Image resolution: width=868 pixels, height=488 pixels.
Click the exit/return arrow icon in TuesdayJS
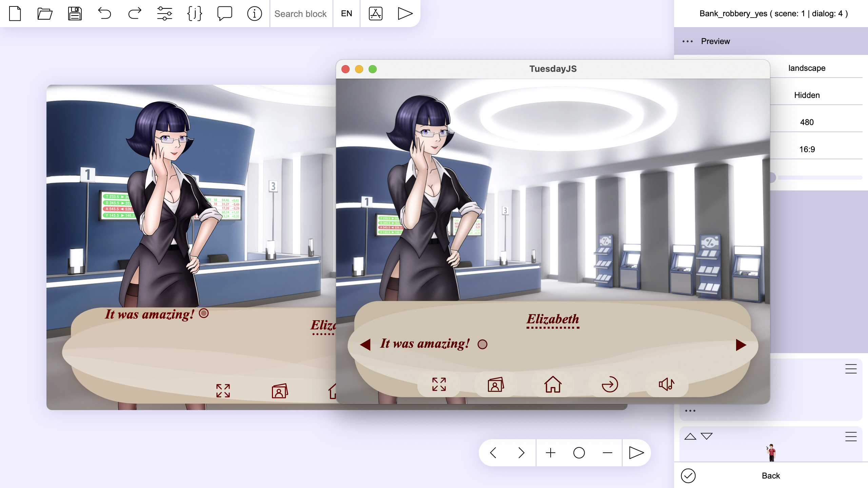click(609, 384)
